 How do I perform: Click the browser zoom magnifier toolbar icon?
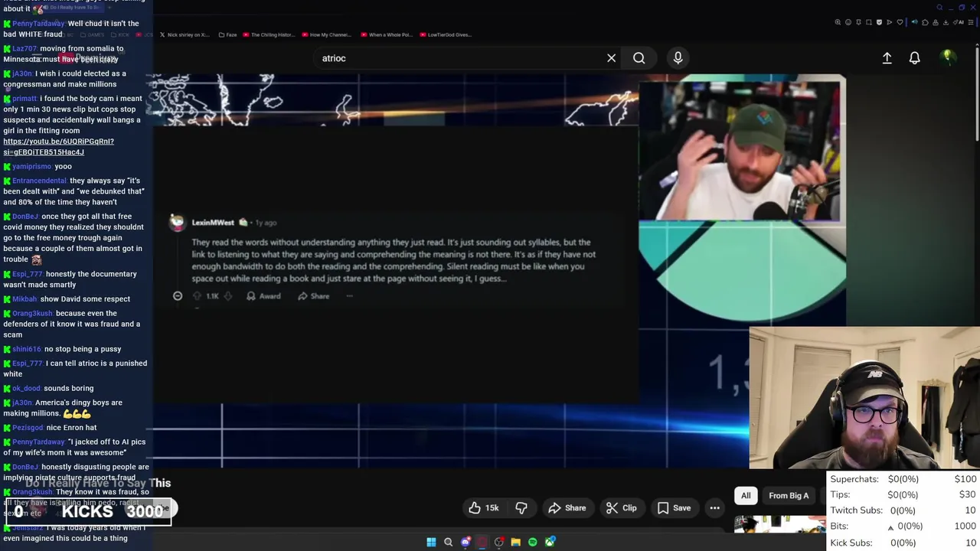838,22
